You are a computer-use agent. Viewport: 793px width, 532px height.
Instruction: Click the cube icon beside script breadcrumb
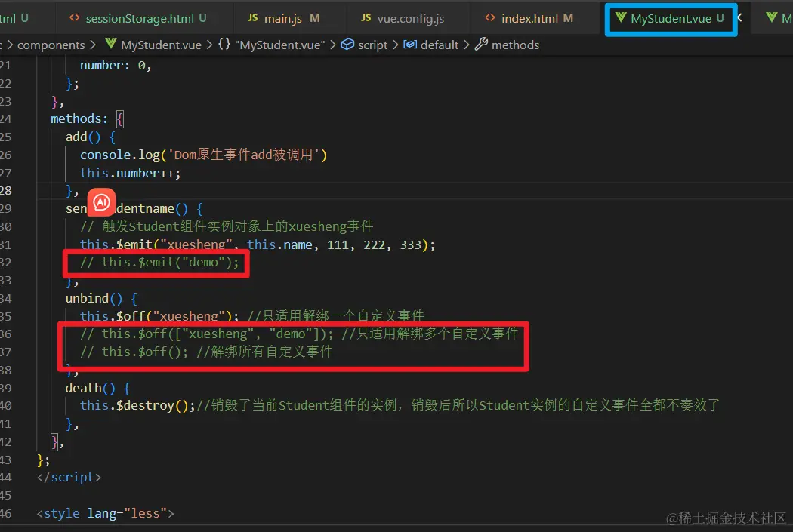pos(347,45)
